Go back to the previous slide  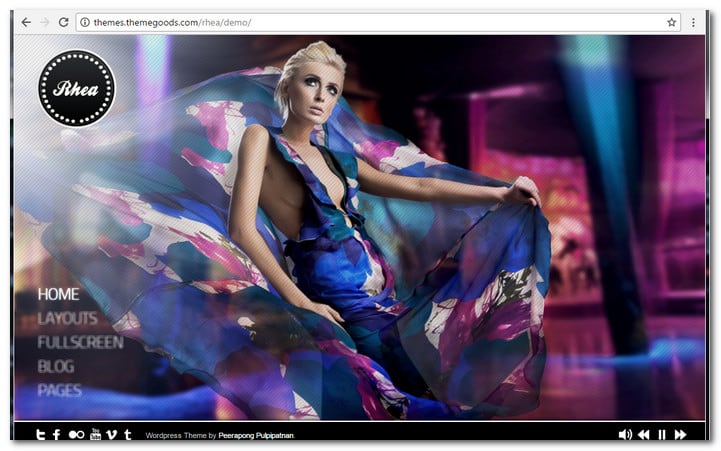pos(643,435)
